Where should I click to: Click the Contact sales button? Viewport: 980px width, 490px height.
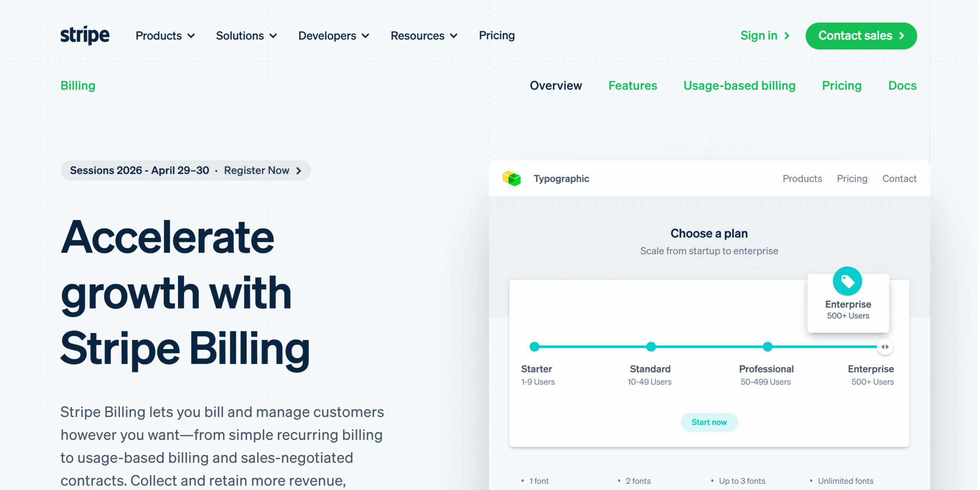861,36
